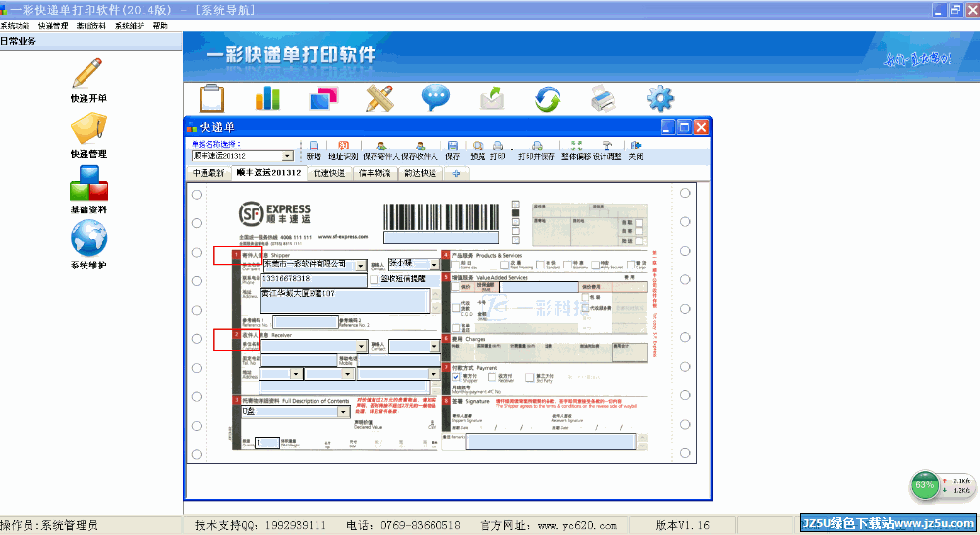980x535 pixels.
Task: Click the 63% green meter widget
Action: 925,485
